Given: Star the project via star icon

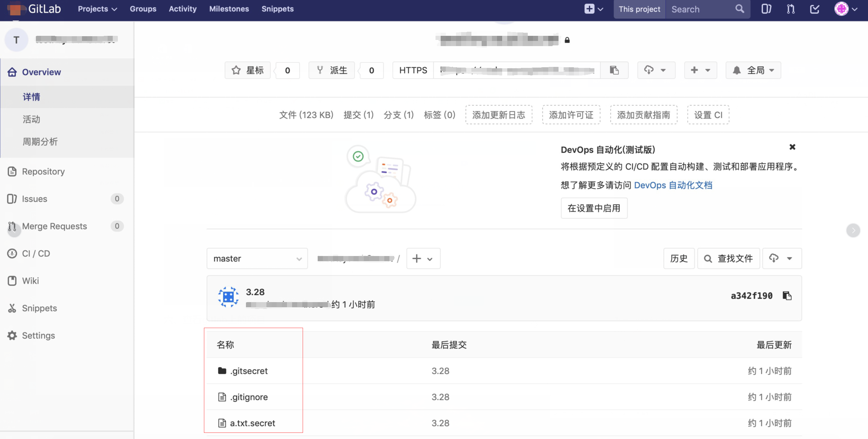Looking at the screenshot, I should (x=235, y=70).
